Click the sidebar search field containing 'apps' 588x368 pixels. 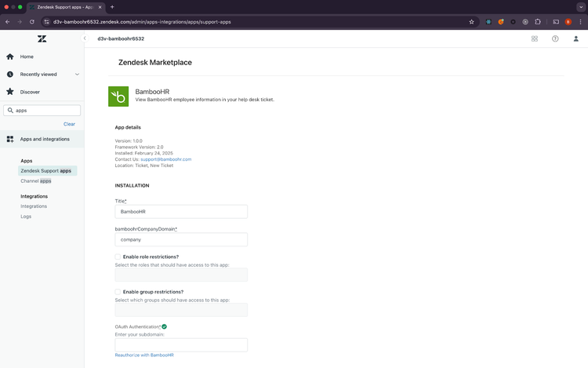coord(42,111)
